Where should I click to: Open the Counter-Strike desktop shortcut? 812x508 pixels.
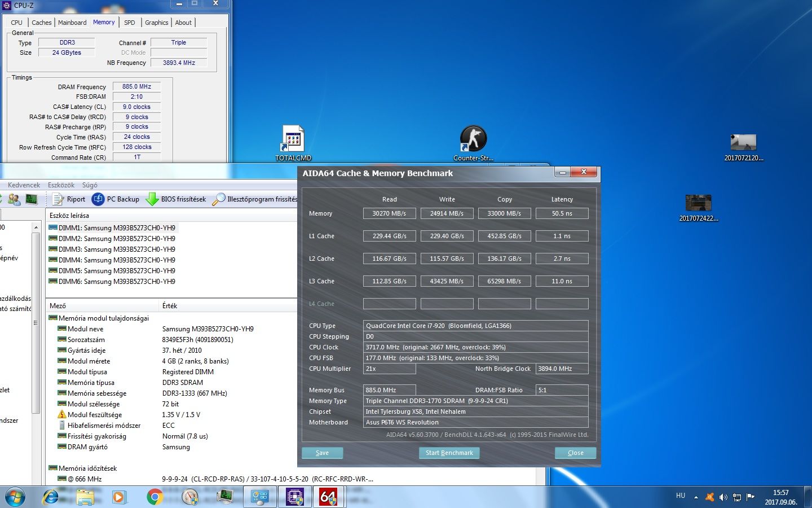(x=473, y=143)
